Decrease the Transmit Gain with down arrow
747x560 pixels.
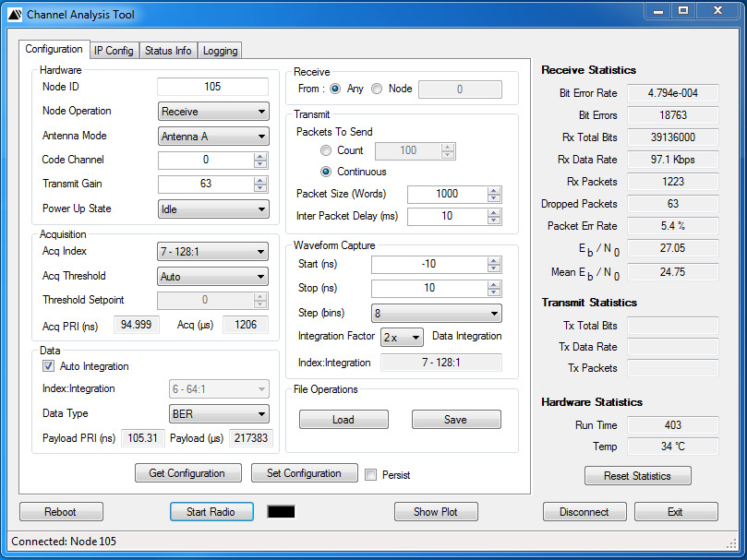click(260, 188)
